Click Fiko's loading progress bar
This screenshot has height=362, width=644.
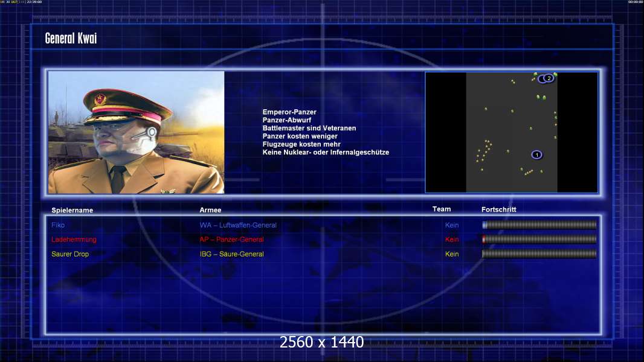[539, 224]
